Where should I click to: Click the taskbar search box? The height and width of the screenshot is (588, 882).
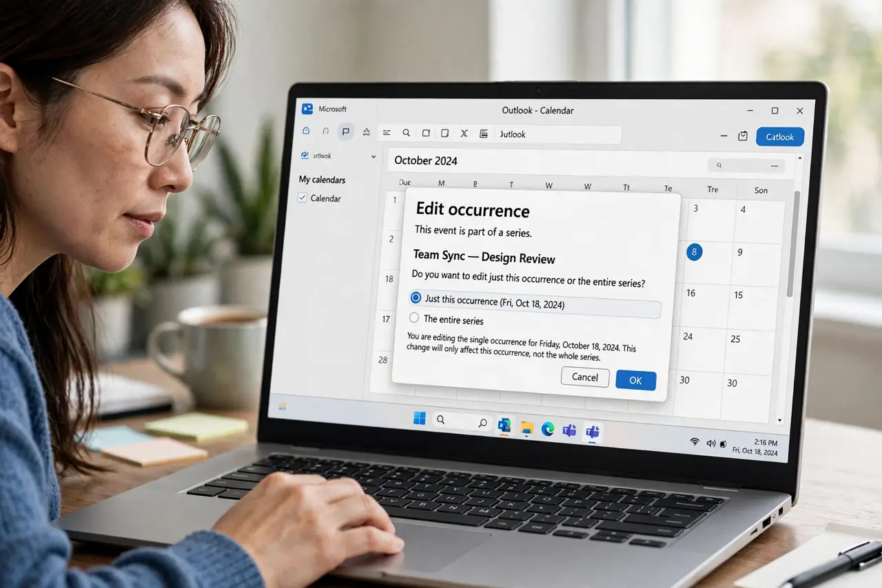[x=462, y=421]
